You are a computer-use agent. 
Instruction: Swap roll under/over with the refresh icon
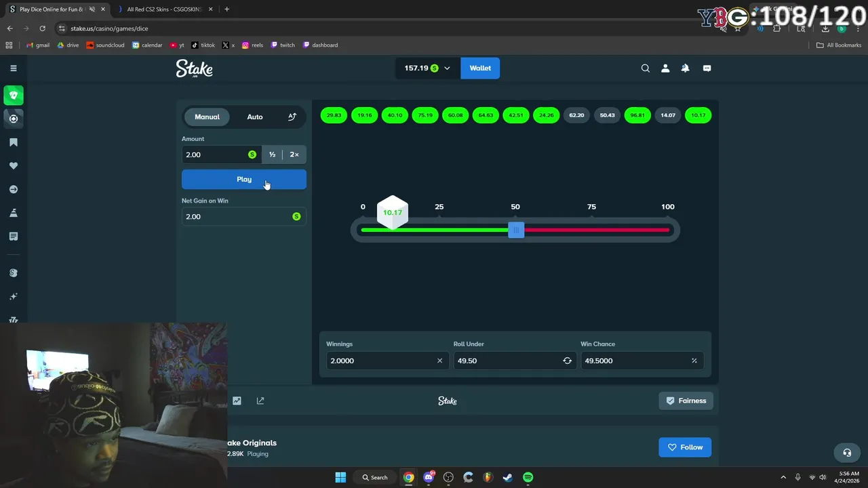(567, 361)
